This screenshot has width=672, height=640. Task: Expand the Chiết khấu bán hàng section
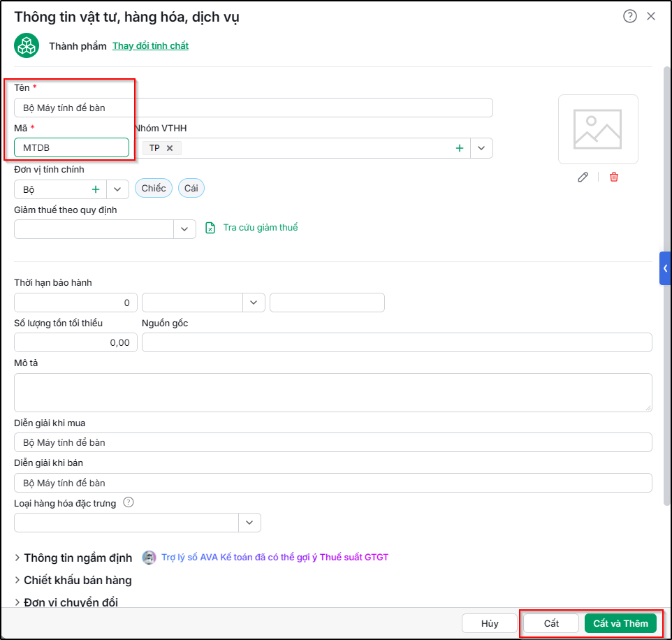[73, 581]
